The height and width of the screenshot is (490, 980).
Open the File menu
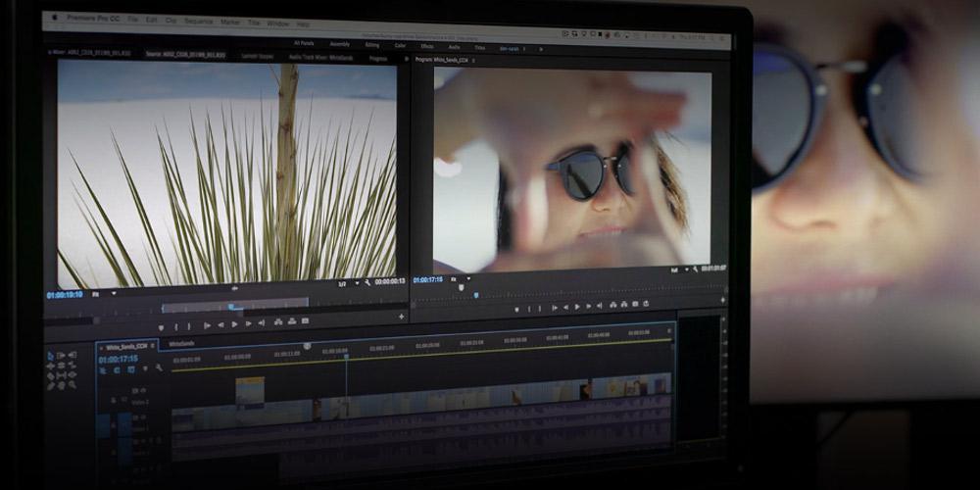tap(132, 18)
